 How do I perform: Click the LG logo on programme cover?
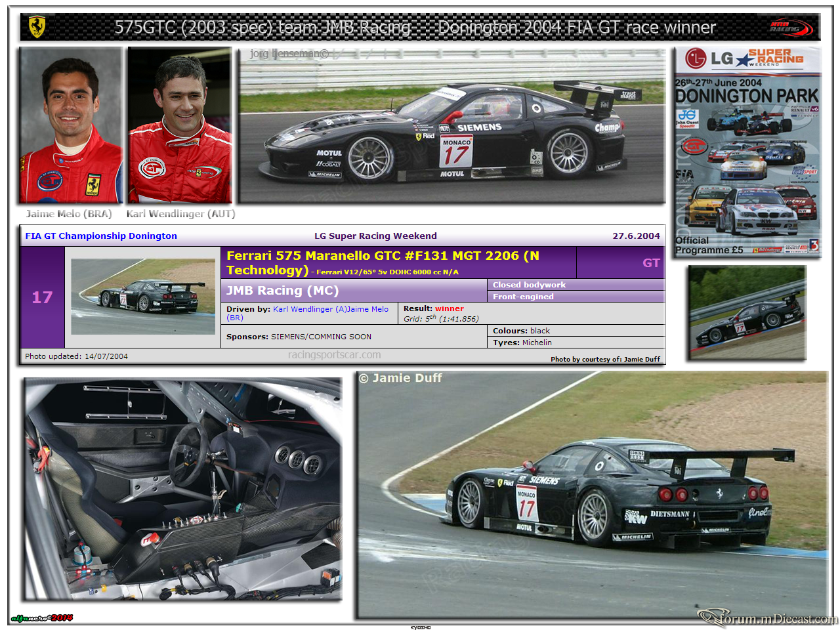(709, 58)
